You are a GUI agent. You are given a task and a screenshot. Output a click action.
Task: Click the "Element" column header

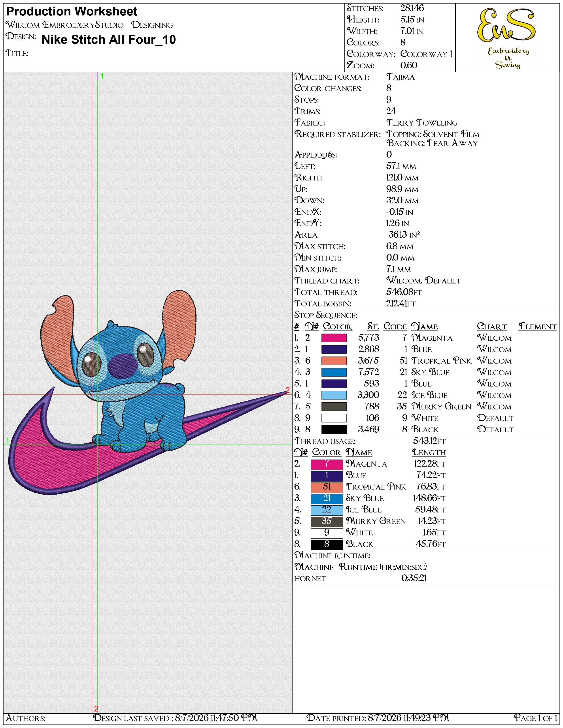538,326
